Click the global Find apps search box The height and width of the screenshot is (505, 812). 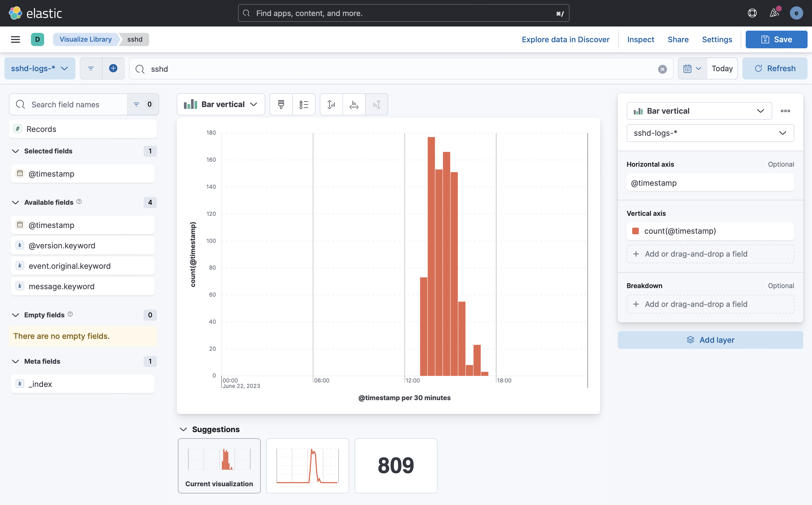click(x=404, y=13)
